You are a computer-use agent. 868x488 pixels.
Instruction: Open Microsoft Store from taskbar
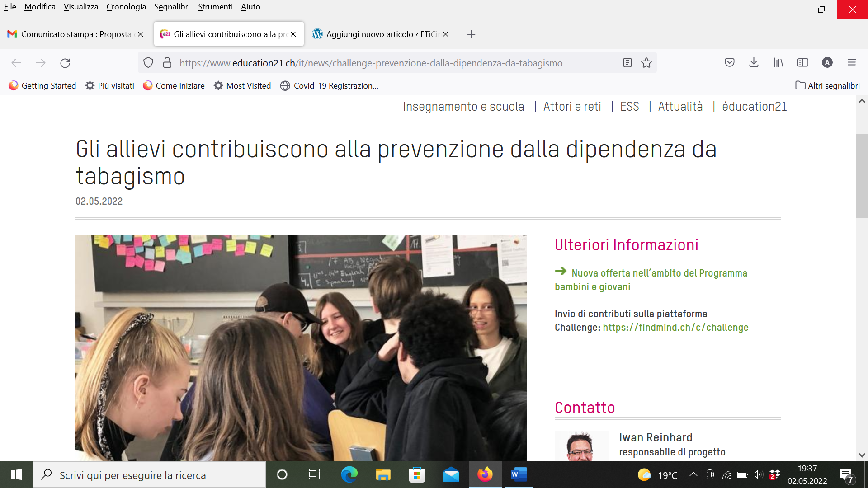(x=417, y=474)
